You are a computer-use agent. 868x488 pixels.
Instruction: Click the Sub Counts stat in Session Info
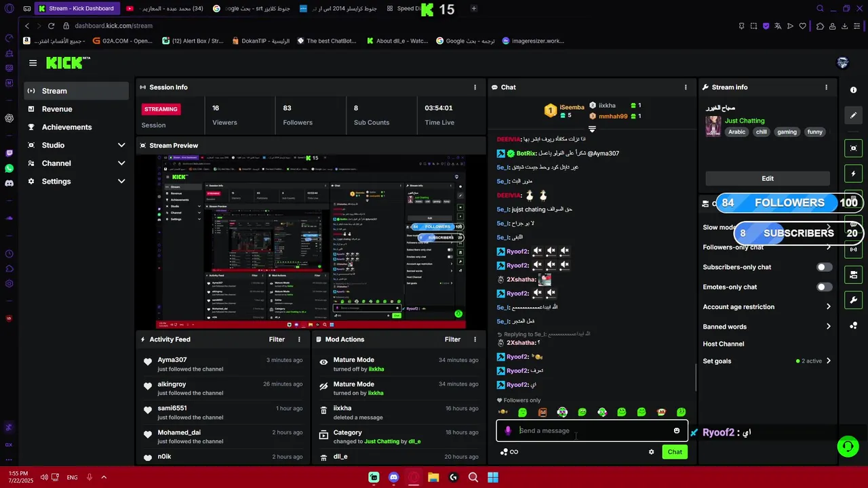372,115
